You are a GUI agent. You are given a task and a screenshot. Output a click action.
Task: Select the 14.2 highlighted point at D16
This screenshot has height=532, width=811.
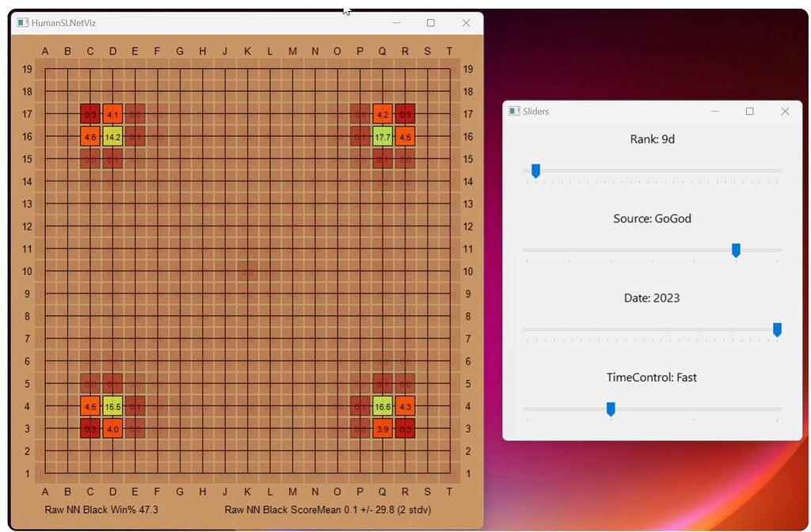(112, 136)
